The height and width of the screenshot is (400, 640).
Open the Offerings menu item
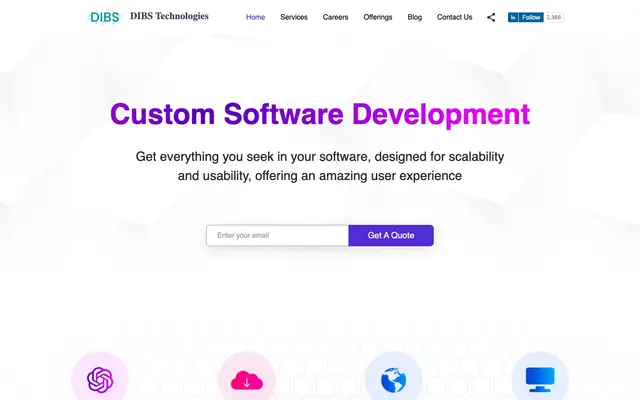(x=378, y=17)
